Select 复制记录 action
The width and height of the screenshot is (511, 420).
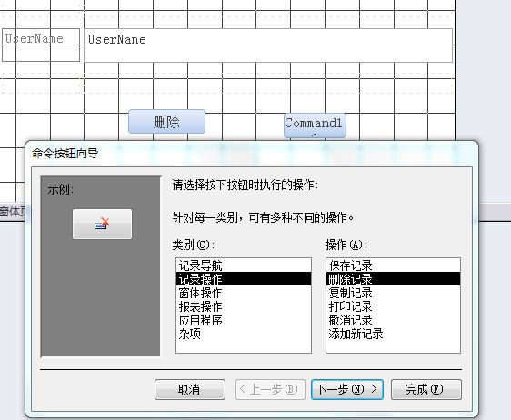[393, 293]
